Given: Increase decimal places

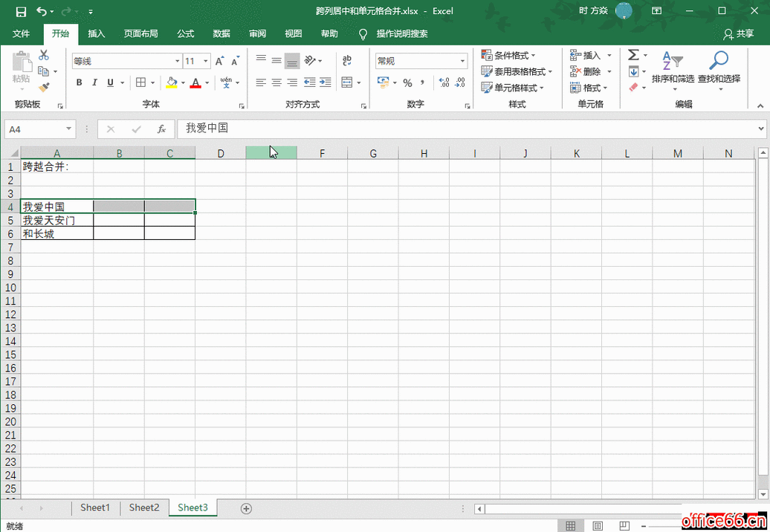Looking at the screenshot, I should 444,82.
